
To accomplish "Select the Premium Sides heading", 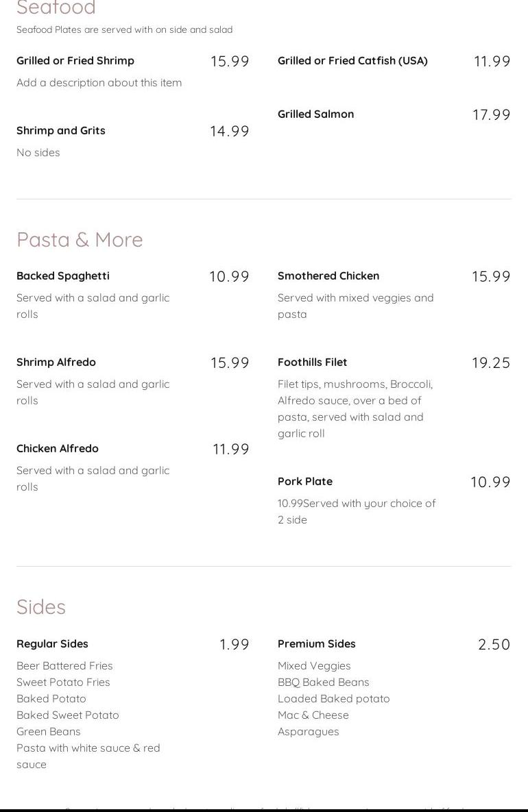I will 316,643.
